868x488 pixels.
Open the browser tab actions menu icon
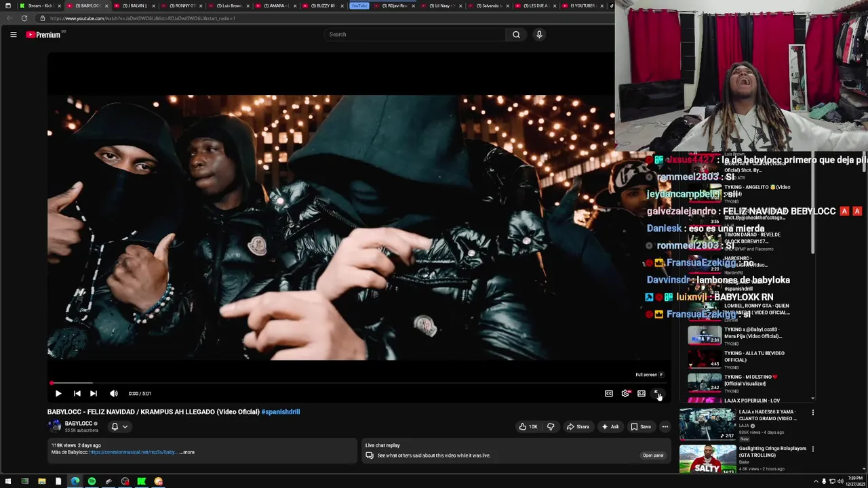[7, 5]
